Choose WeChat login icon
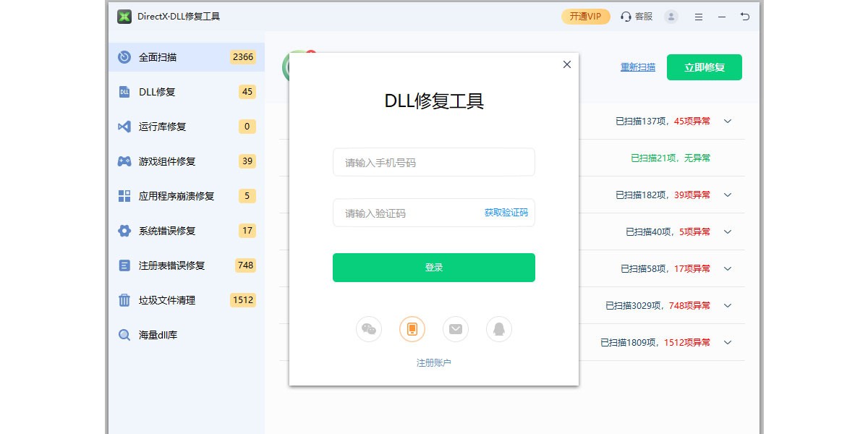The width and height of the screenshot is (868, 434). (369, 329)
